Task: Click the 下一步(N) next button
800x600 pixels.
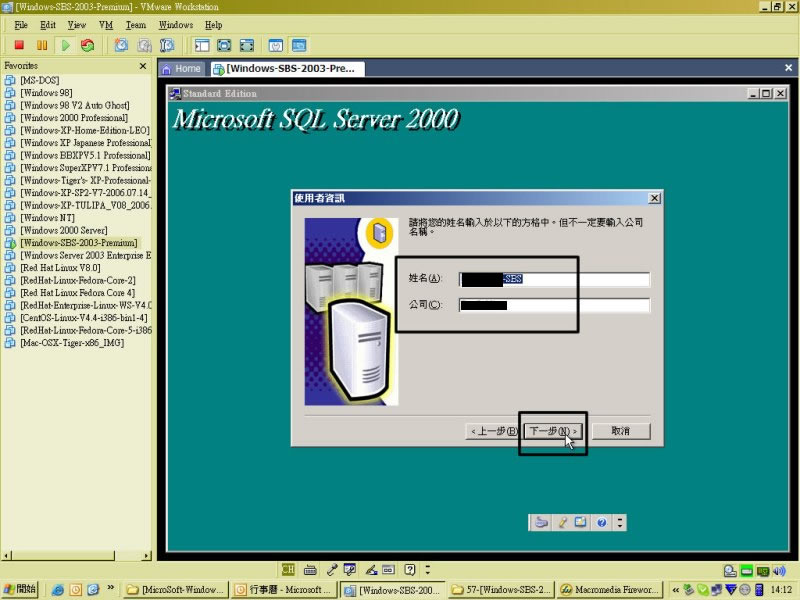Action: (x=554, y=431)
